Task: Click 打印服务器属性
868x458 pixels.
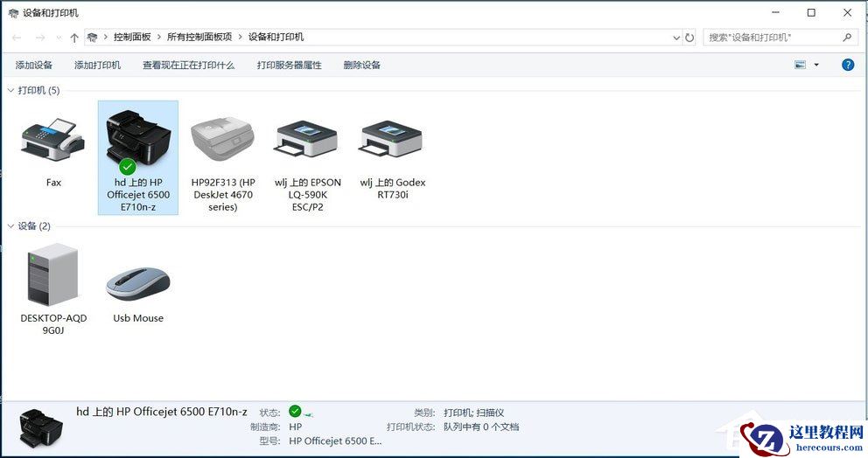Action: [289, 65]
